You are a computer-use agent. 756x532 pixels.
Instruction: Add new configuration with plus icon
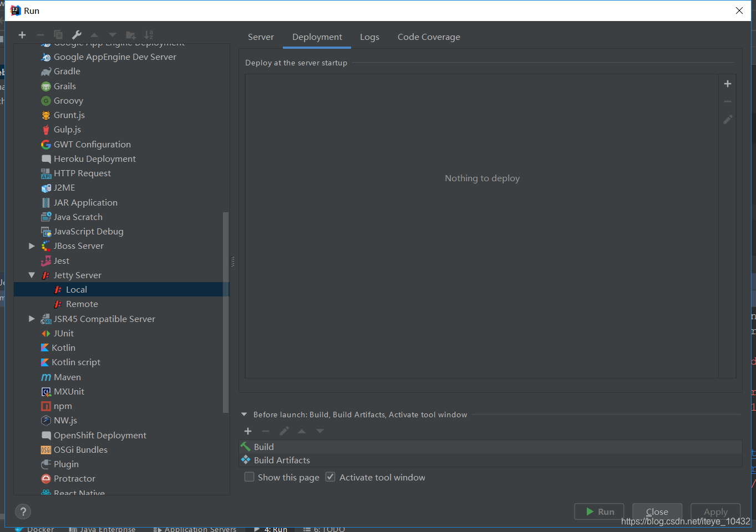pyautogui.click(x=22, y=35)
